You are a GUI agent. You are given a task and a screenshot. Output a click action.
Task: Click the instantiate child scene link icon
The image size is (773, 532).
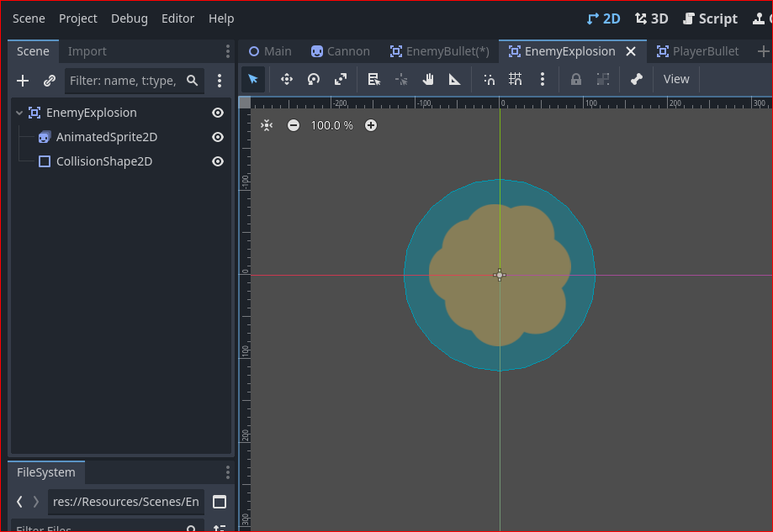point(50,81)
